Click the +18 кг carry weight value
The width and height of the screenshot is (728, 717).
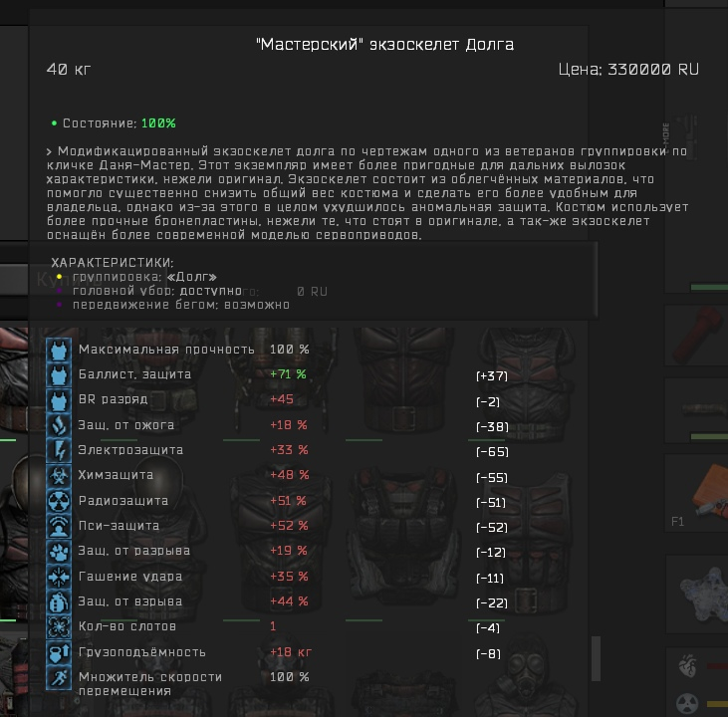click(291, 652)
